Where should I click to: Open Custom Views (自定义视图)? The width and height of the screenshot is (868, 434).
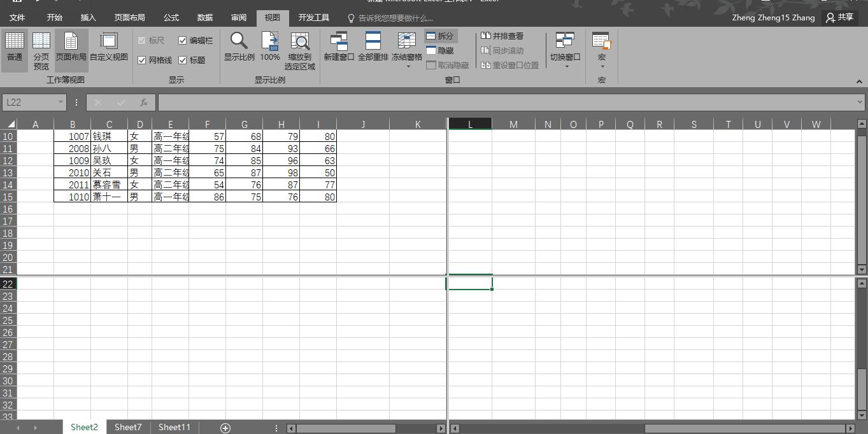click(109, 48)
